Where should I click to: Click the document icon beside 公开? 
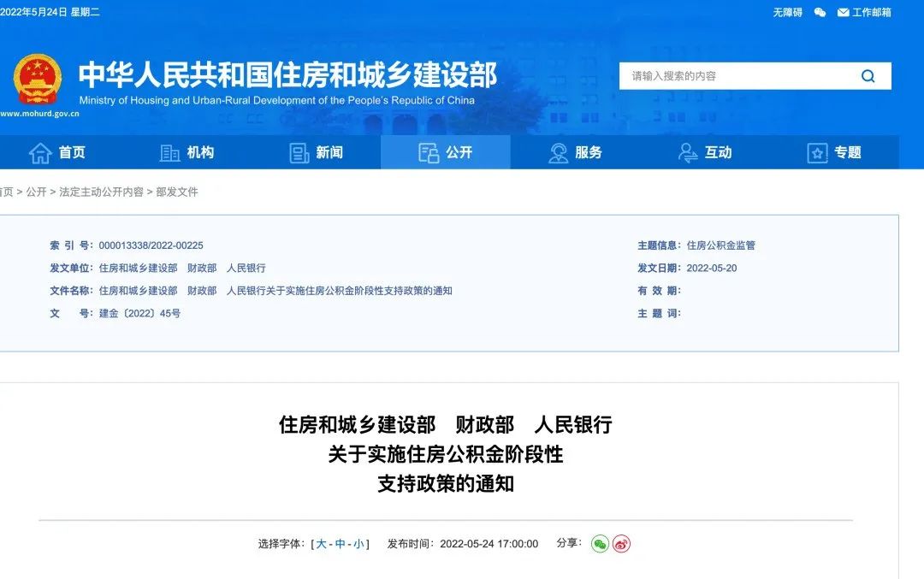point(429,152)
